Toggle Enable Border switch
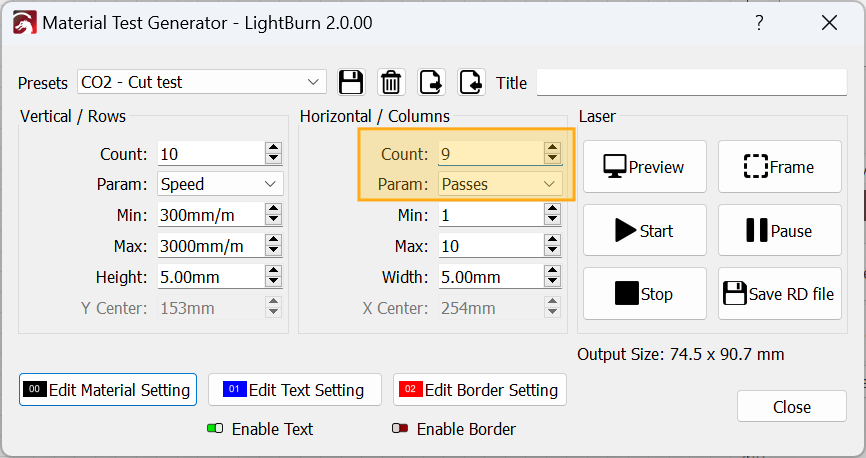Viewport: 866px width, 458px height. tap(400, 429)
